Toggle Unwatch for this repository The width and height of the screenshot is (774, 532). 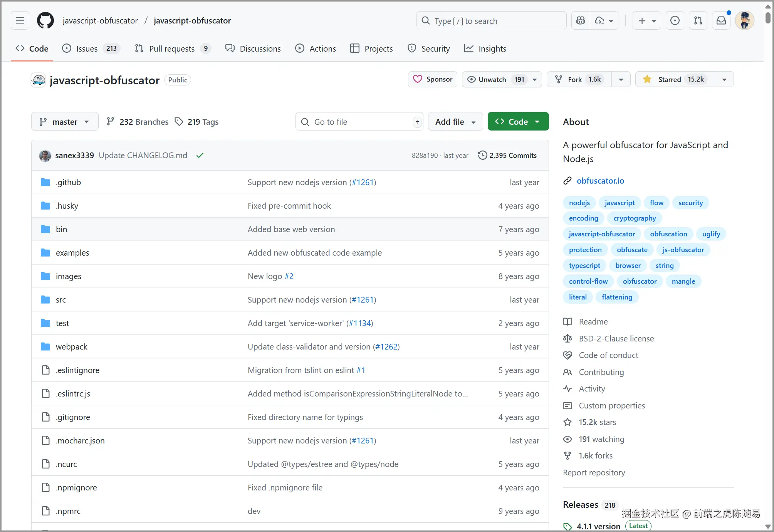492,79
